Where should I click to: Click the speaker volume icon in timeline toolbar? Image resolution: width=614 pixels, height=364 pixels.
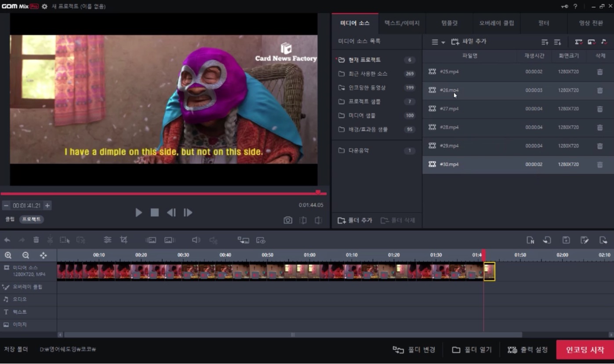tap(196, 240)
